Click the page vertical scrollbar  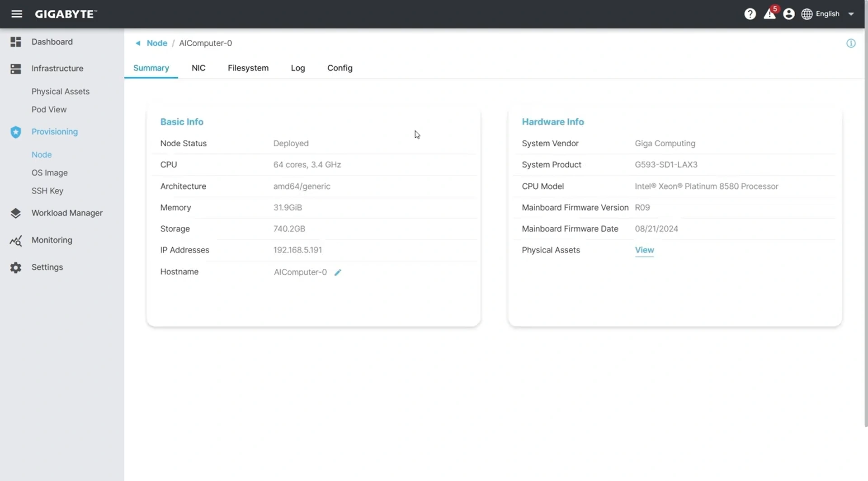coord(866,226)
